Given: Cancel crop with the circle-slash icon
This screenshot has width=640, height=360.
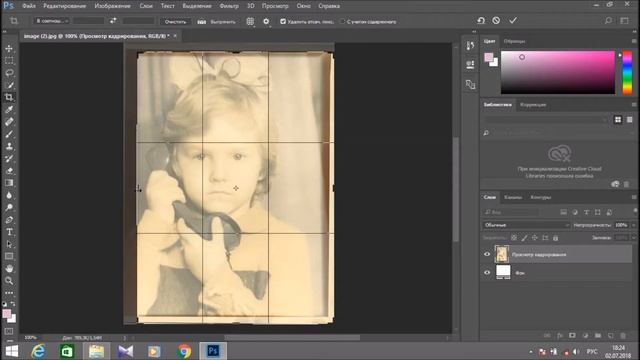Looking at the screenshot, I should point(496,20).
